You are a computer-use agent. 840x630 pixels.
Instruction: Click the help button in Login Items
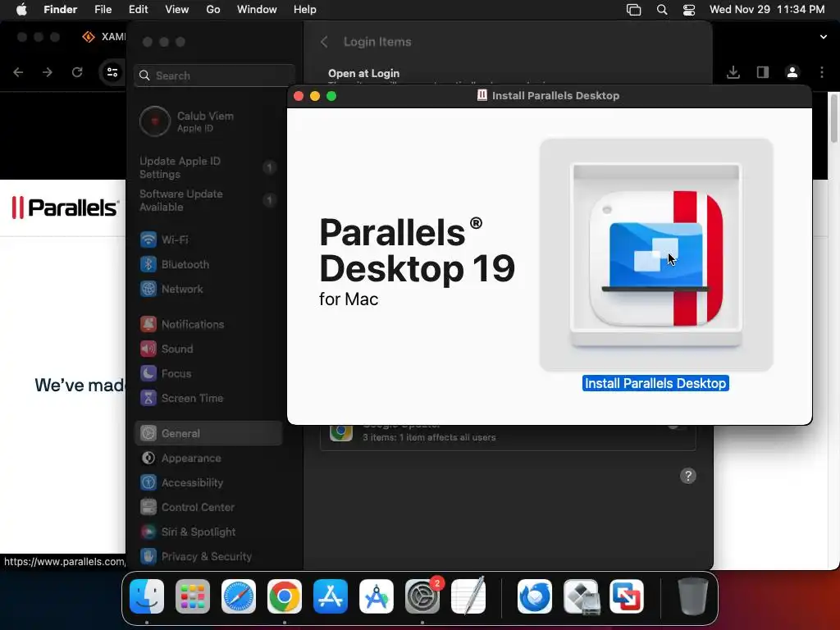[688, 476]
